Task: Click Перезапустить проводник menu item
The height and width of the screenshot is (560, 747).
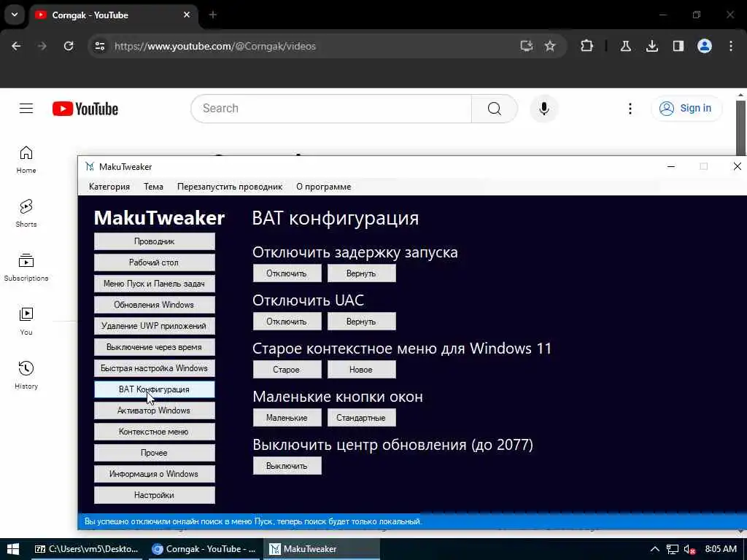Action: point(230,187)
